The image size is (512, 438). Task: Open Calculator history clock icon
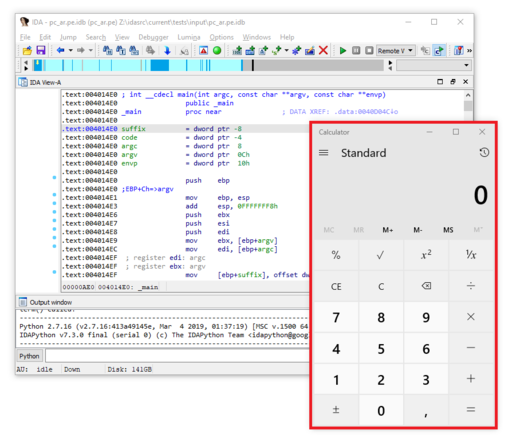[x=484, y=153]
